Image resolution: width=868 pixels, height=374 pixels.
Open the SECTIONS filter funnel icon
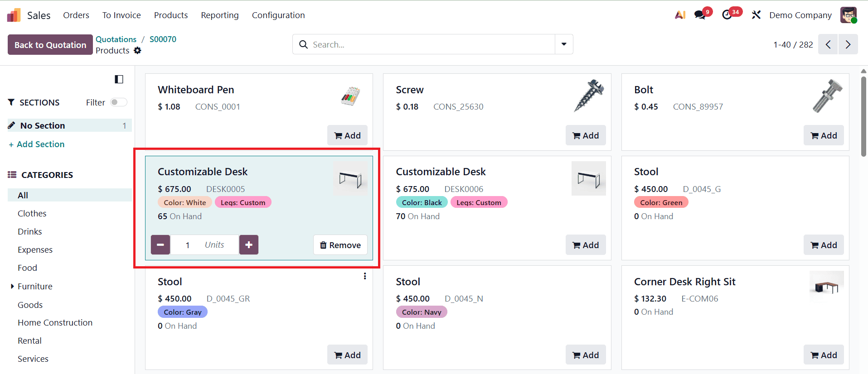click(12, 102)
